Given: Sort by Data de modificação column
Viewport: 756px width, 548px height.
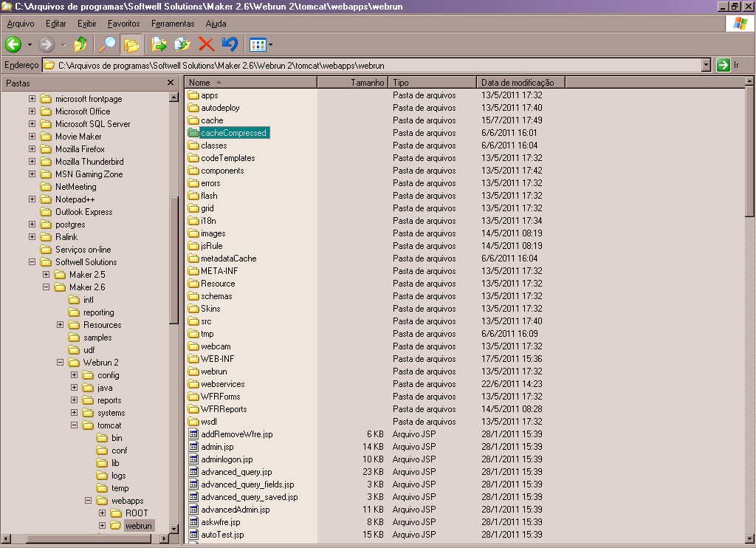Looking at the screenshot, I should pos(520,83).
